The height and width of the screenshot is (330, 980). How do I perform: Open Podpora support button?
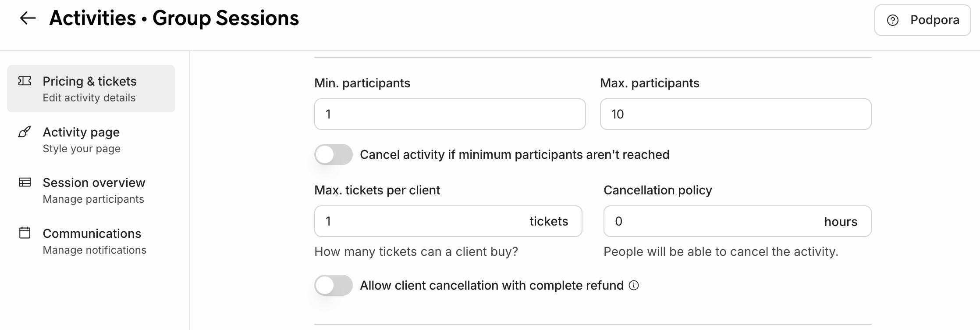click(x=922, y=20)
